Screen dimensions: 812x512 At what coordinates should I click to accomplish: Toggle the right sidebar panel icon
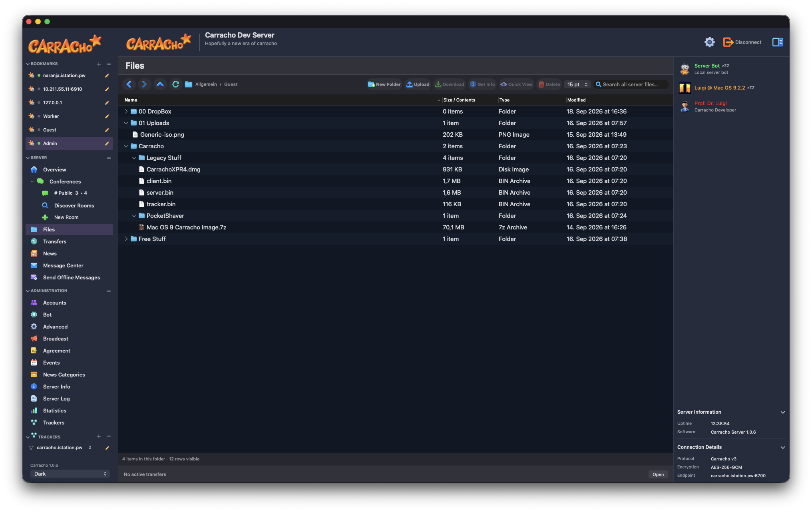(x=778, y=42)
